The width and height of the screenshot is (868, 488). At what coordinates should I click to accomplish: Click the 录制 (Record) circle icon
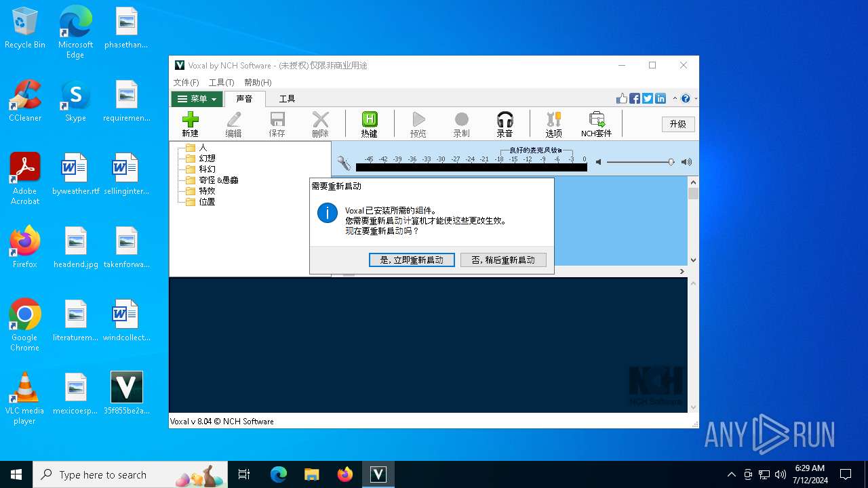[462, 120]
